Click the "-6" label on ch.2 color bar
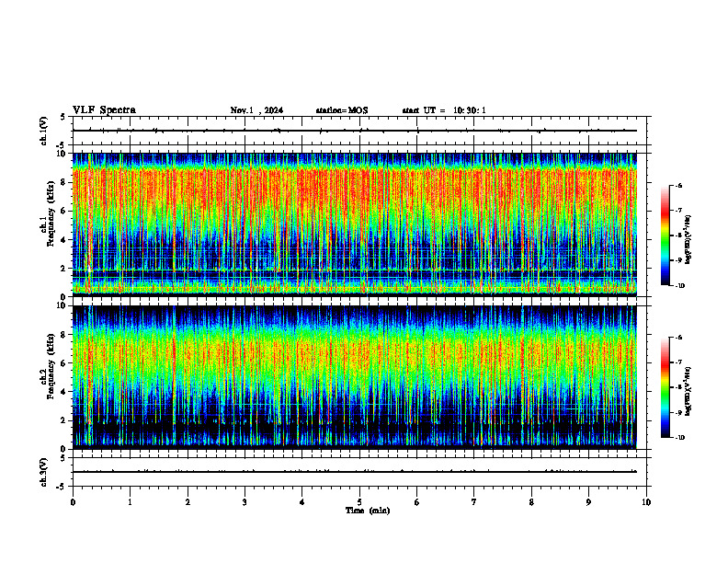The height and width of the screenshot is (563, 728). click(x=678, y=338)
